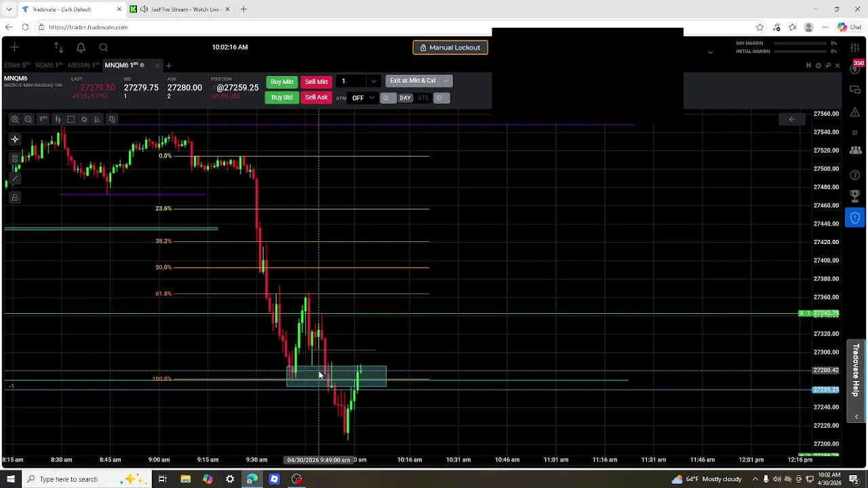Click the copy chart icon in toolbar
The image size is (868, 488).
tap(112, 119)
